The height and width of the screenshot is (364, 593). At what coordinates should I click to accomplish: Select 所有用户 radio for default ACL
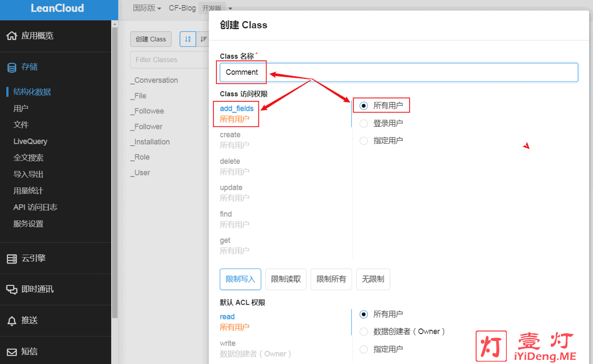point(364,314)
